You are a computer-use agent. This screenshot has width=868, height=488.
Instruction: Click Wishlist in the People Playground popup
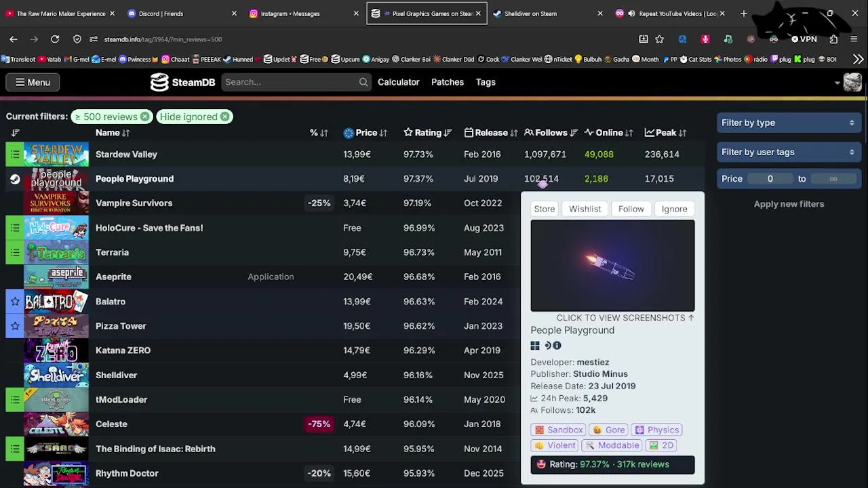point(585,209)
